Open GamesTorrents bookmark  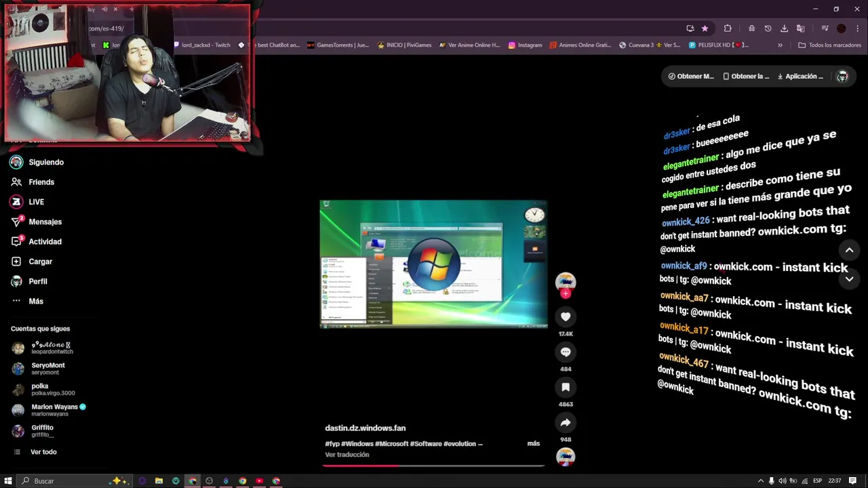point(338,45)
